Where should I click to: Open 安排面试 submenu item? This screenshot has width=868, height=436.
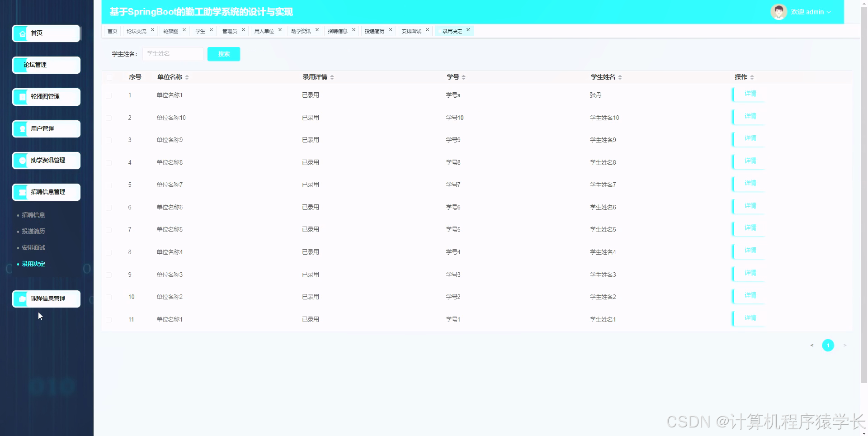[x=33, y=247]
